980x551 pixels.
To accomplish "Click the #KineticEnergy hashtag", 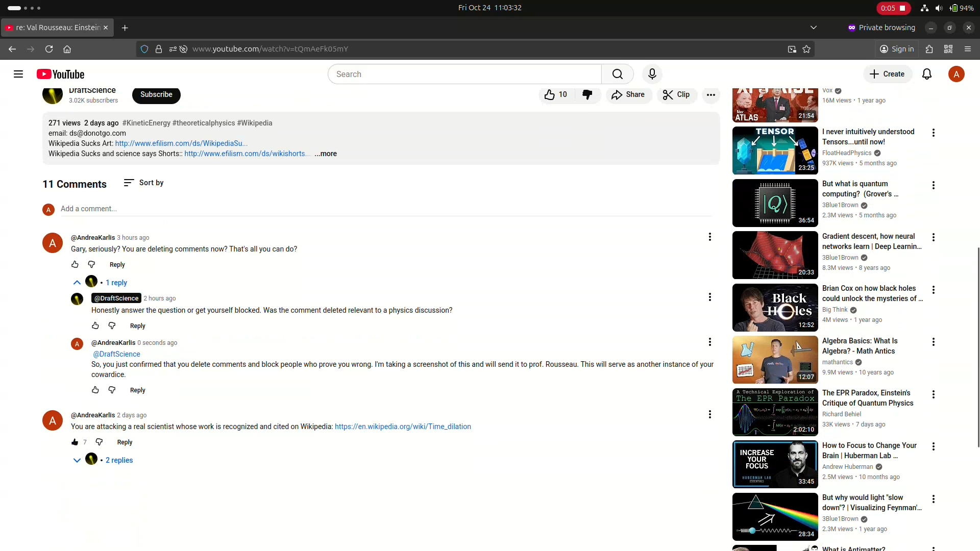I will coord(146,123).
